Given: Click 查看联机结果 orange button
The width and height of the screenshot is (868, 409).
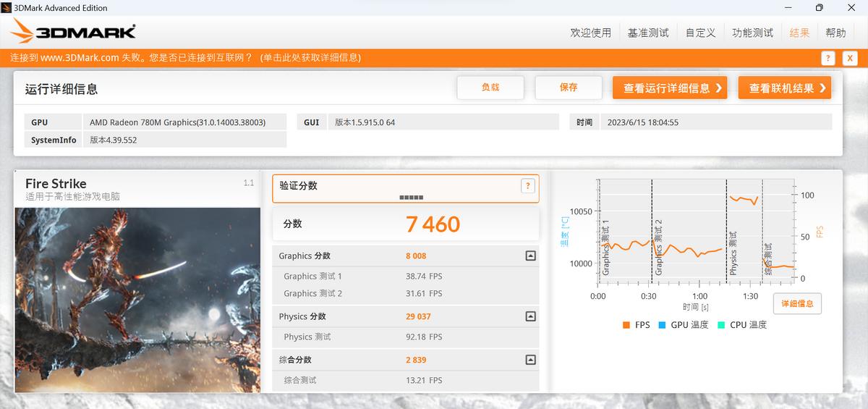Looking at the screenshot, I should point(785,88).
